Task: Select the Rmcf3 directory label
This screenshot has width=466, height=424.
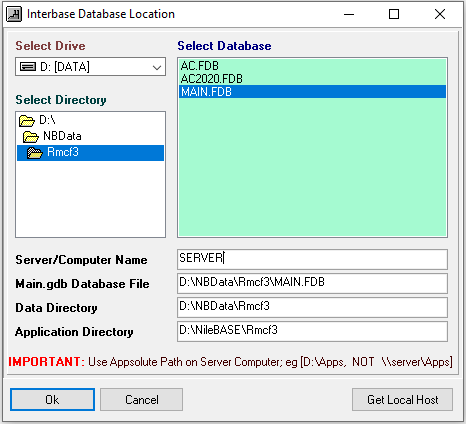Action: click(63, 152)
